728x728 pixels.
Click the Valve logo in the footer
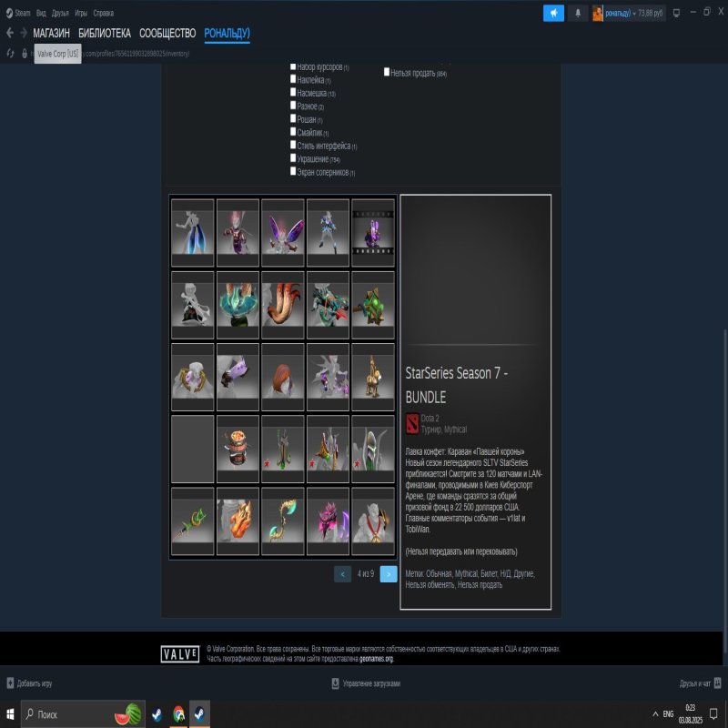coord(181,652)
